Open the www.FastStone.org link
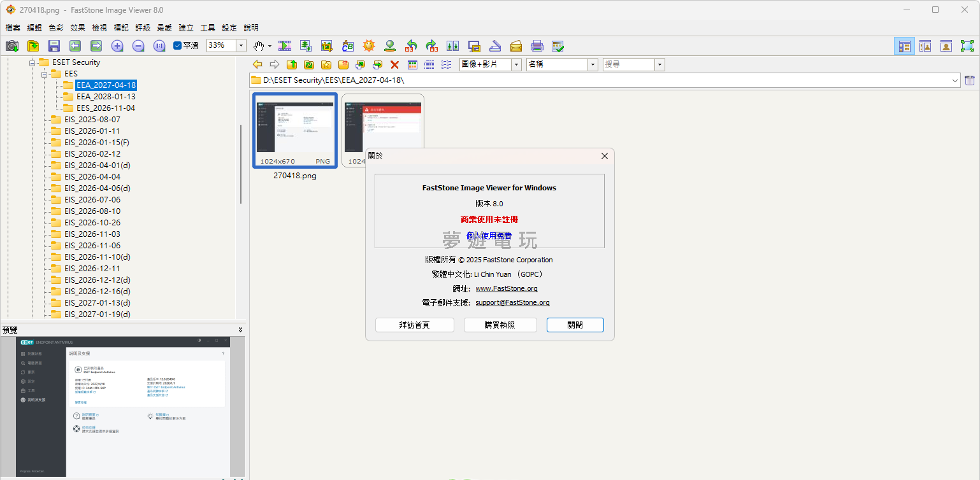 click(x=506, y=288)
